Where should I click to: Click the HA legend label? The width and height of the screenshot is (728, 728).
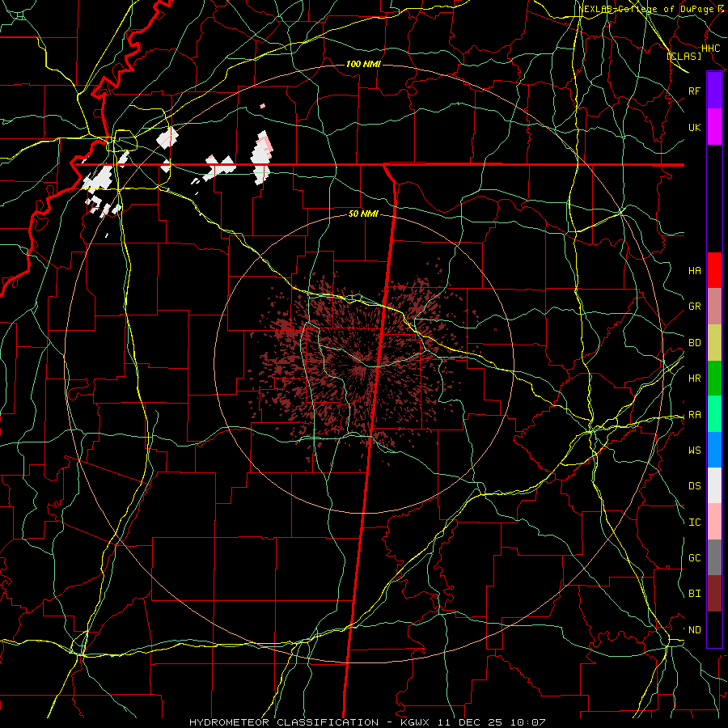pyautogui.click(x=694, y=270)
